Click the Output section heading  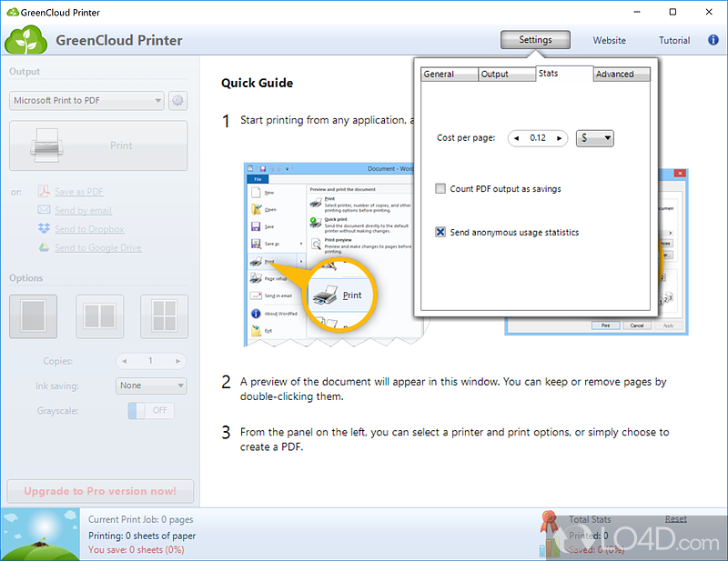pos(25,72)
